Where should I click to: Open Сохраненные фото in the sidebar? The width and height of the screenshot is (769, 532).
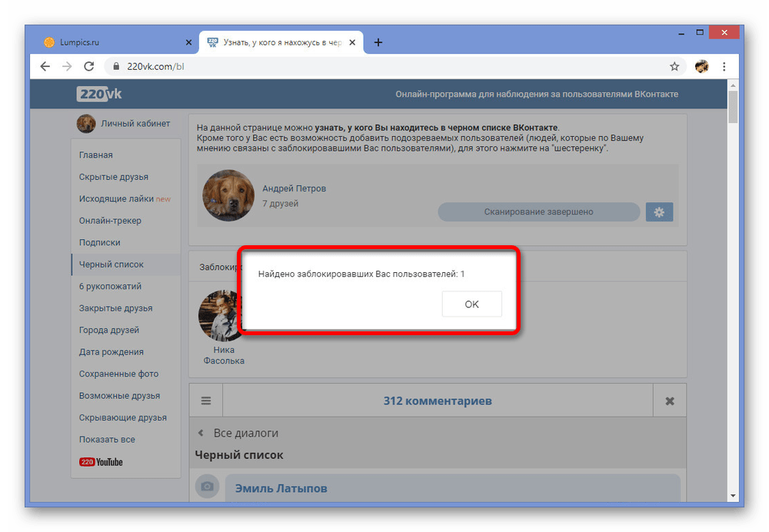118,374
